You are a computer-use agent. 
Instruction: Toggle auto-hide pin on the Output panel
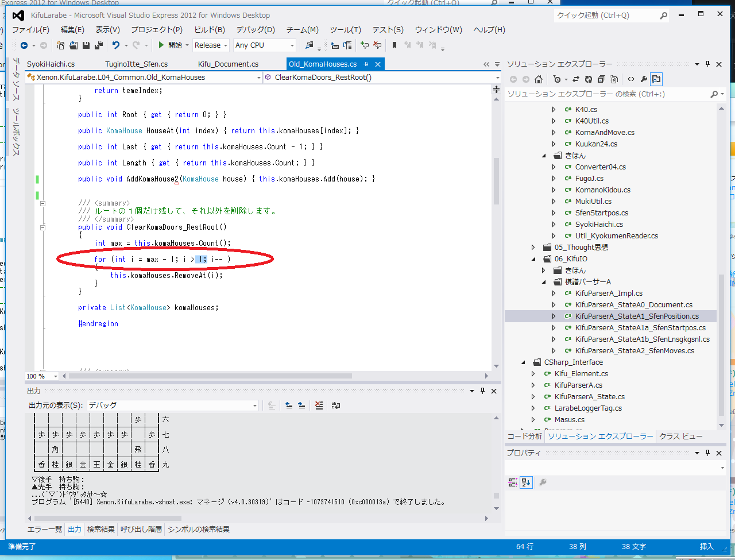pyautogui.click(x=482, y=391)
